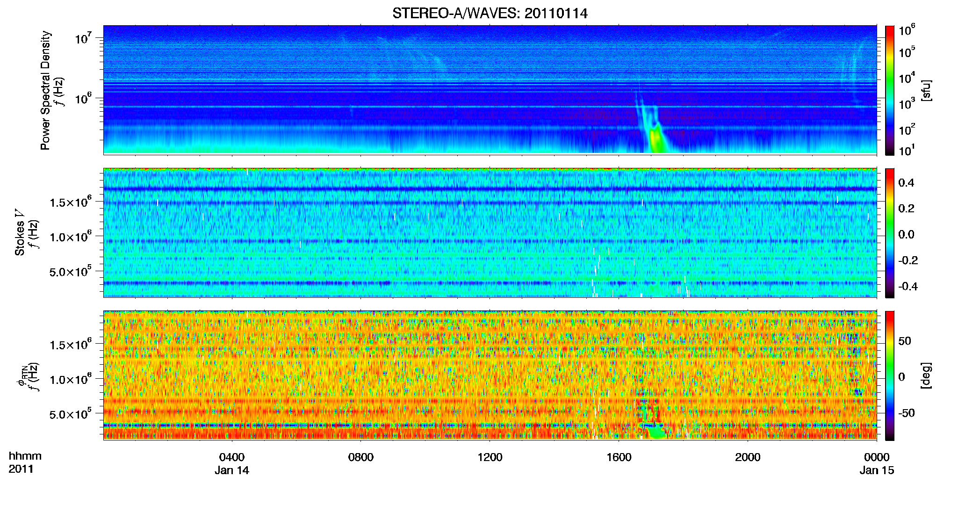Image resolution: width=980 pixels, height=505 pixels.
Task: Click the 0800 time tick label
Action: click(x=361, y=457)
